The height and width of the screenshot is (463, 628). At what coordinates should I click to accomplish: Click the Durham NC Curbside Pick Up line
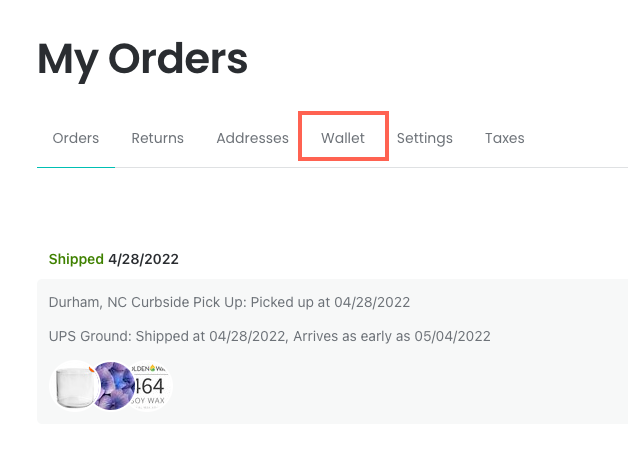tap(229, 302)
